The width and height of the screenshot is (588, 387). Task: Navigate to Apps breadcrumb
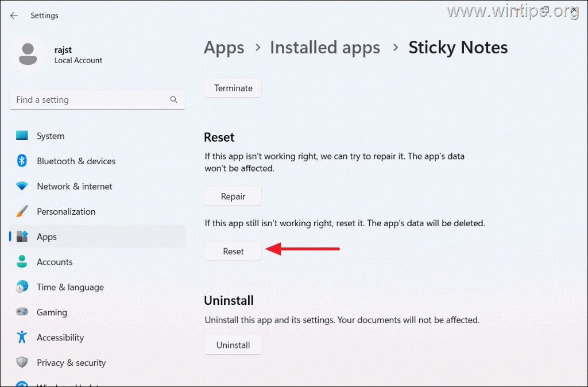(224, 48)
